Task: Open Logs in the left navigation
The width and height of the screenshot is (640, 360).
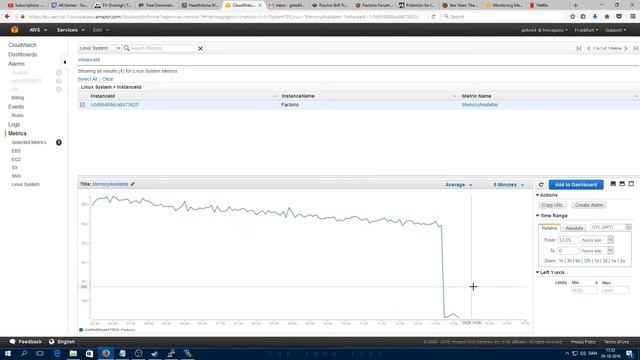Action: point(14,124)
